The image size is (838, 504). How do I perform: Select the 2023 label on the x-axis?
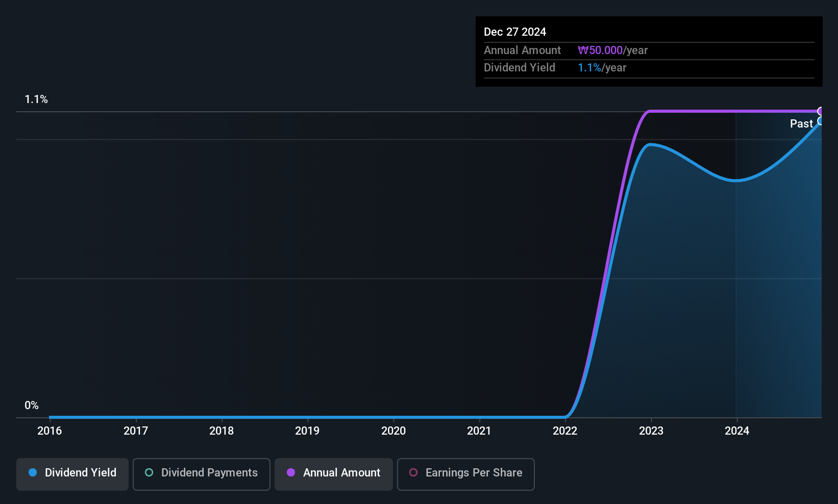(651, 431)
